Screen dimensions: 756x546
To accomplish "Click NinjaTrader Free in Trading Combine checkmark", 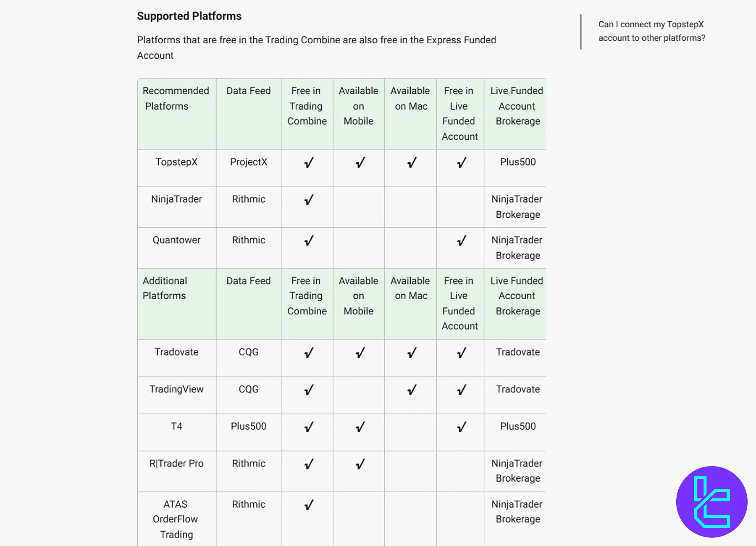I will tap(309, 200).
